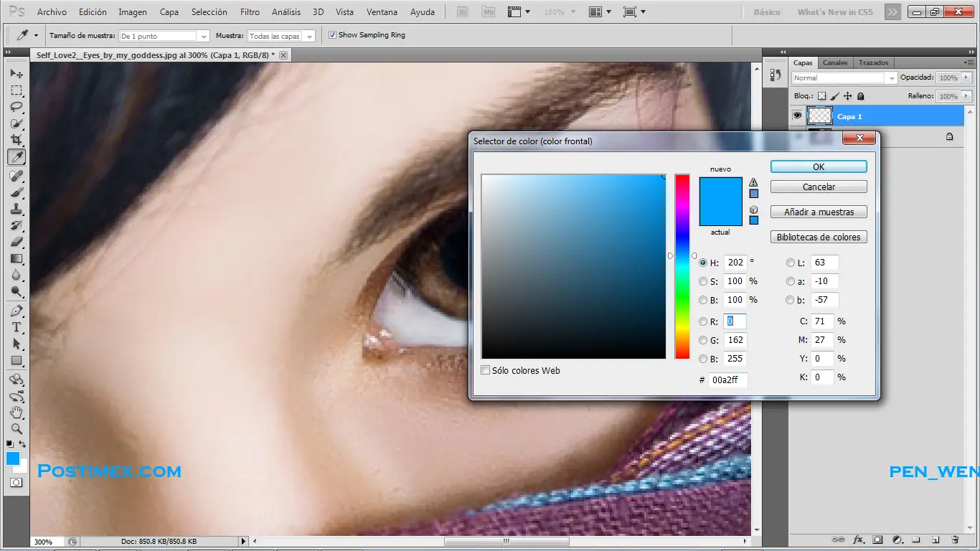Screen dimensions: 980x551
Task: Select the H hue radio button
Action: point(703,263)
